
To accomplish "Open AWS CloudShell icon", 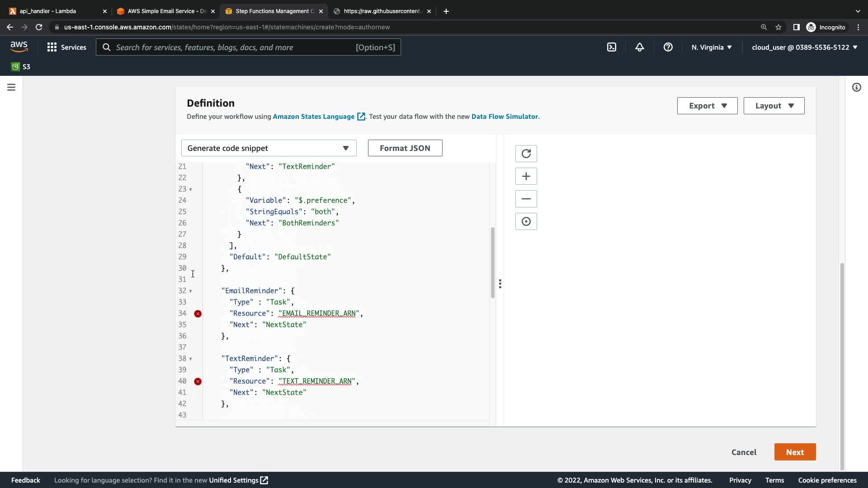I will (x=611, y=47).
